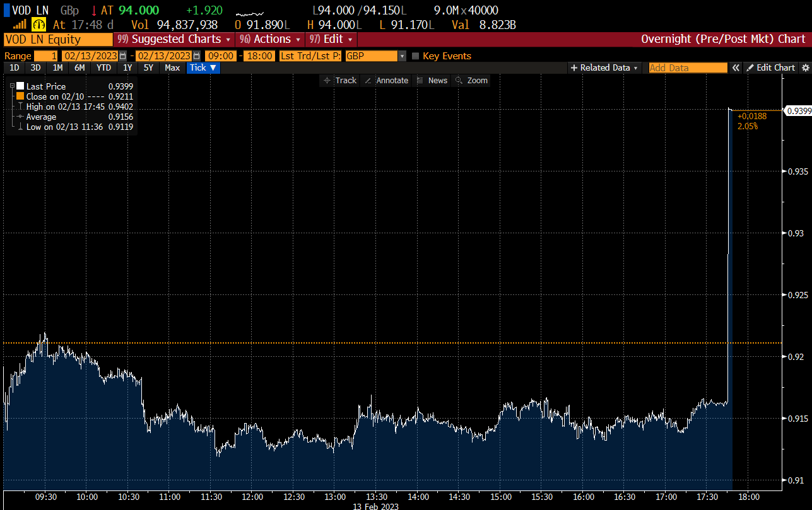Click the Last Price white legend swatch
The width and height of the screenshot is (812, 510).
point(20,86)
